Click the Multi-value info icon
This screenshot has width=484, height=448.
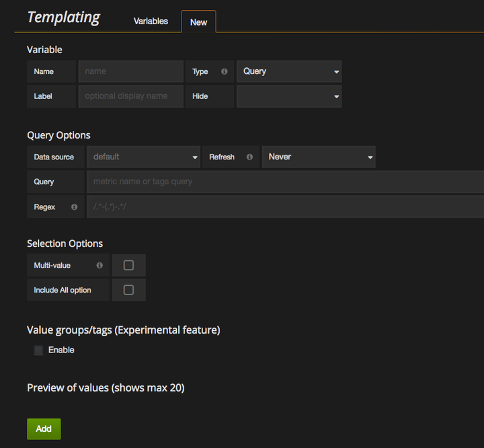tap(99, 266)
